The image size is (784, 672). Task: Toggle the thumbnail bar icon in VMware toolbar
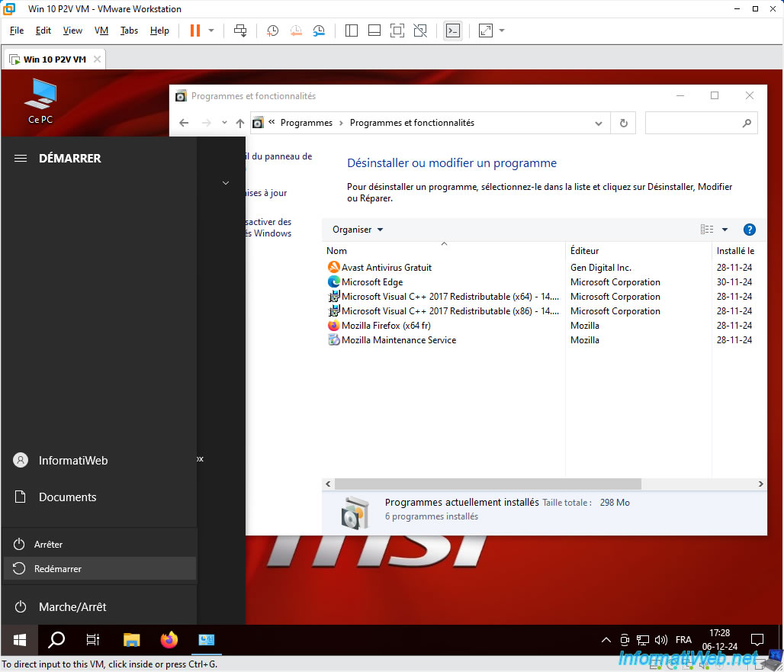[374, 31]
